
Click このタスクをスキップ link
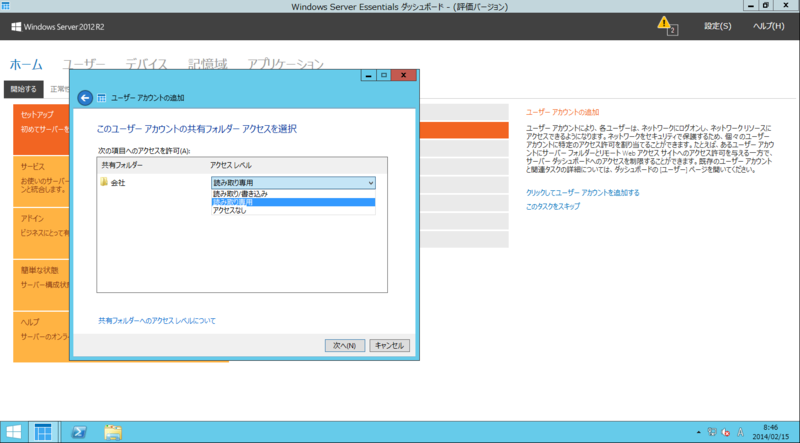point(553,207)
